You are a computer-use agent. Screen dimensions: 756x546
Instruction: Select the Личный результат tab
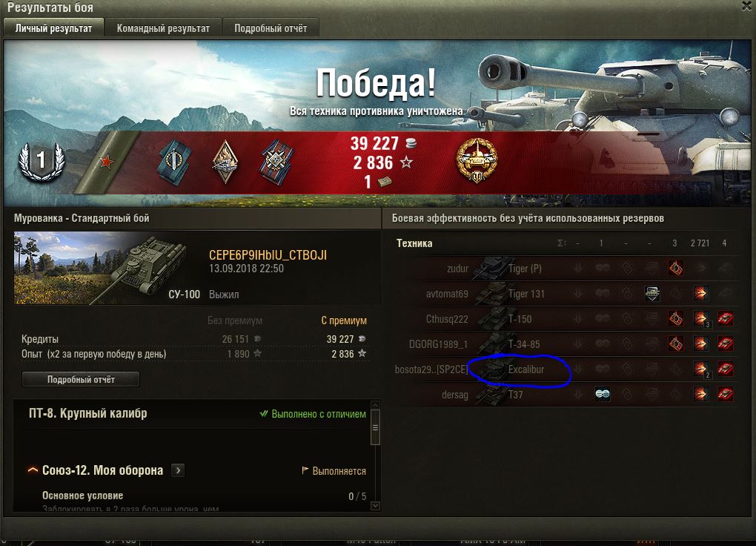click(x=53, y=28)
